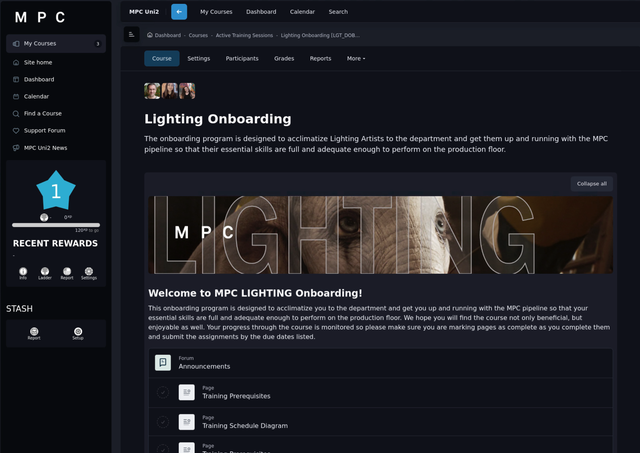640x453 pixels.
Task: Click the Lighting Onboarding course title
Action: tap(218, 119)
